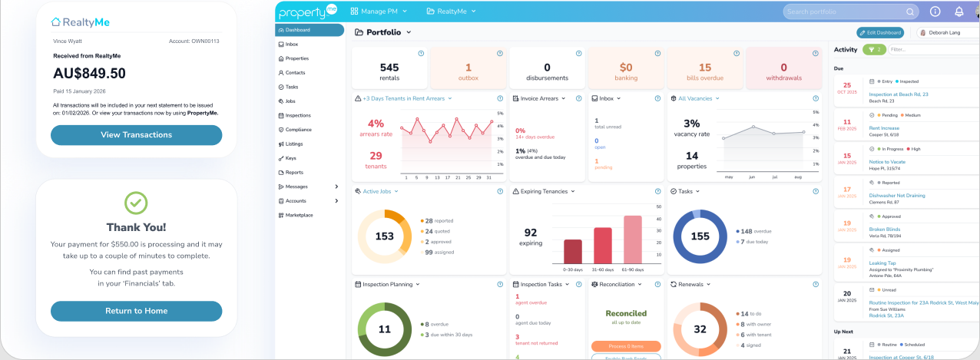Open the Notice to Vacate activity link
The width and height of the screenshot is (980, 360).
click(x=887, y=162)
